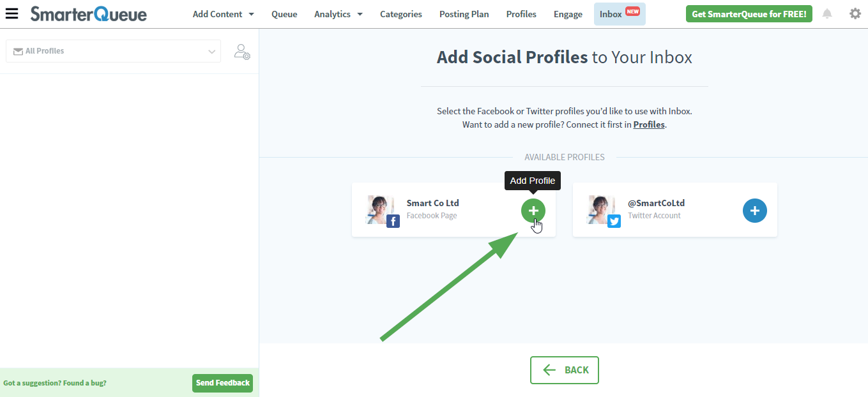The height and width of the screenshot is (397, 868).
Task: Click the Facebook badge on Smart Co Ltd avatar
Action: click(x=392, y=221)
